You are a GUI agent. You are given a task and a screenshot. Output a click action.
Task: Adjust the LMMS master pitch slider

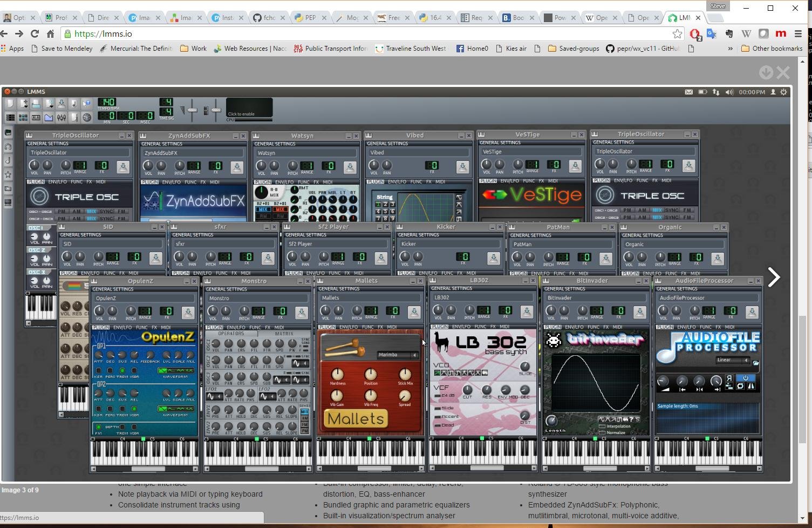click(x=216, y=110)
